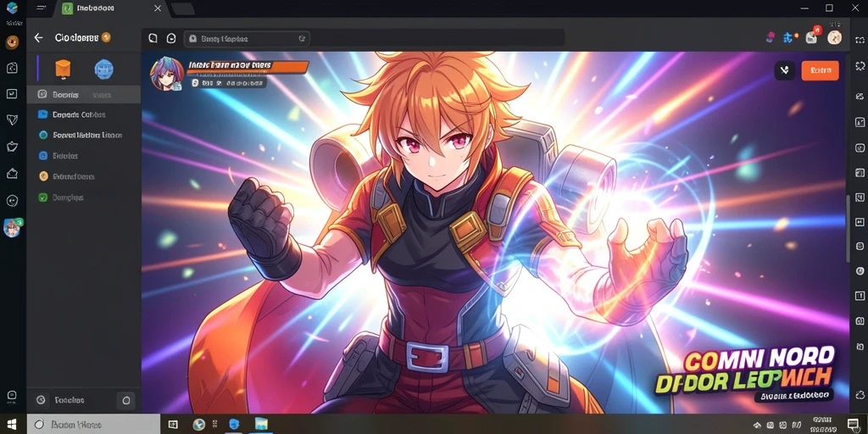Open sidebar item with blue folder icon
This screenshot has width=868, height=434.
(x=84, y=114)
